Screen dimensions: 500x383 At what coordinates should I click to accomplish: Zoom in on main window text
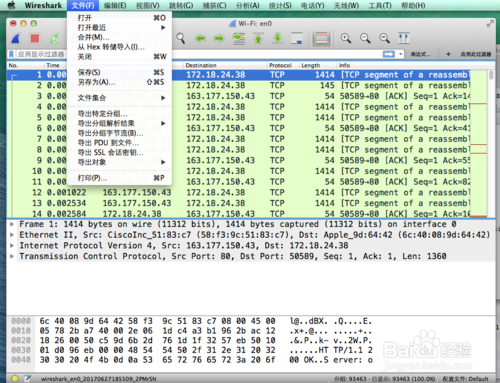pos(346,38)
